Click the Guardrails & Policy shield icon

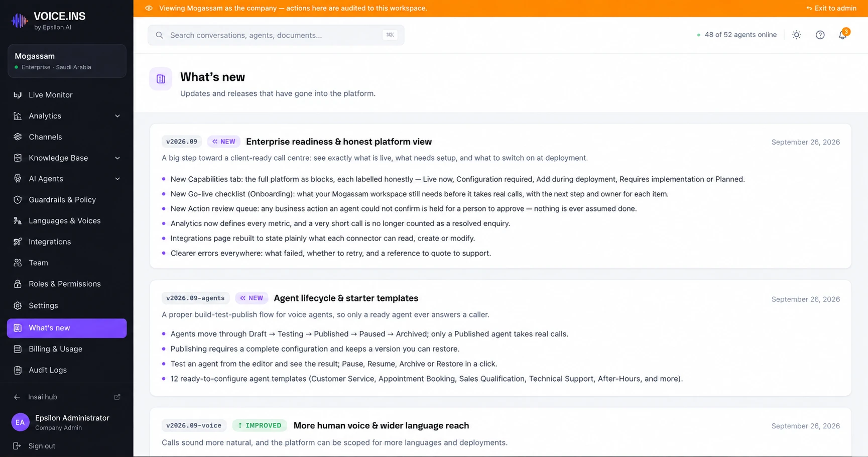[18, 200]
